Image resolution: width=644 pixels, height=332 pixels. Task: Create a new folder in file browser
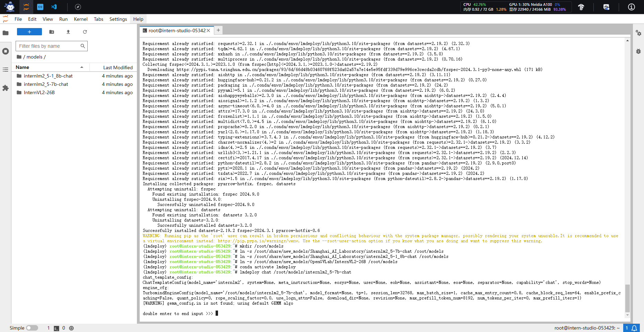click(52, 32)
